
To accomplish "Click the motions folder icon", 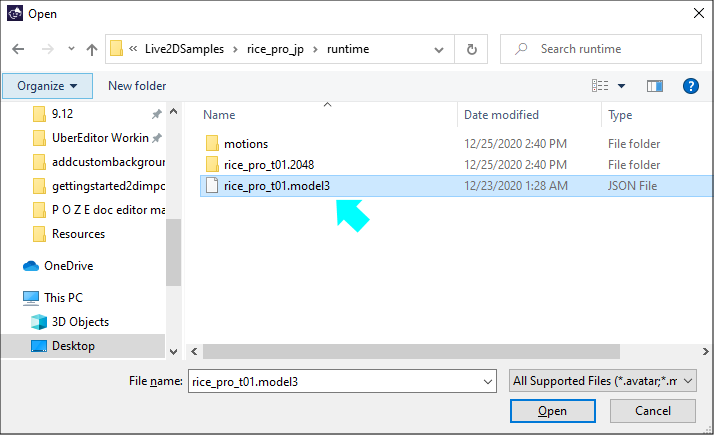I will click(212, 143).
